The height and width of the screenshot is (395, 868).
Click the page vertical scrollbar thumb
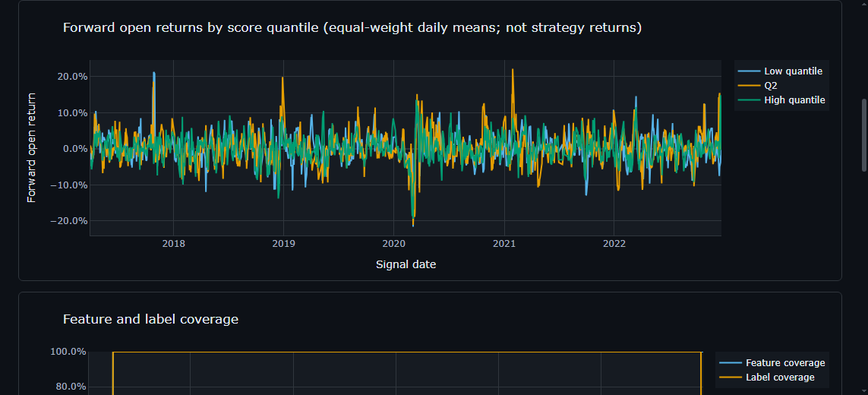[x=864, y=135]
